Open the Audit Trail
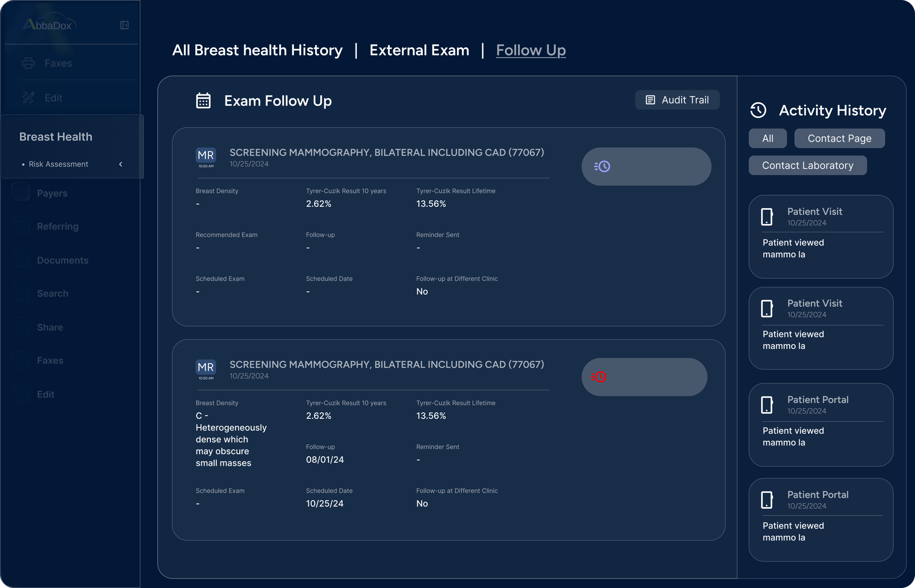 [x=677, y=100]
